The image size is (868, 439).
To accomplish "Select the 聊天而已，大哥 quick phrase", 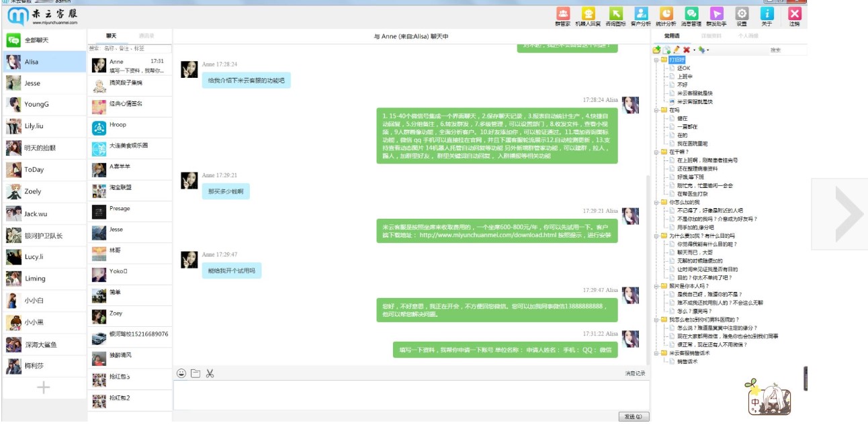I will (x=695, y=252).
